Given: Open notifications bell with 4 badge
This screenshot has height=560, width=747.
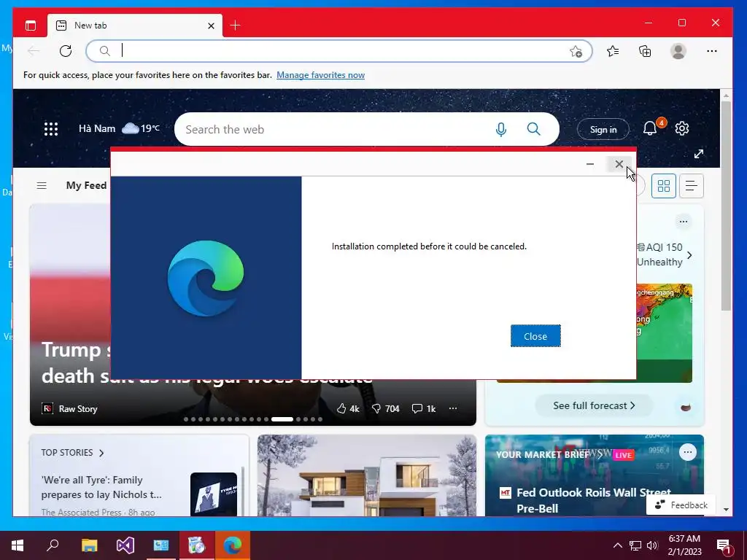Looking at the screenshot, I should coord(651,128).
